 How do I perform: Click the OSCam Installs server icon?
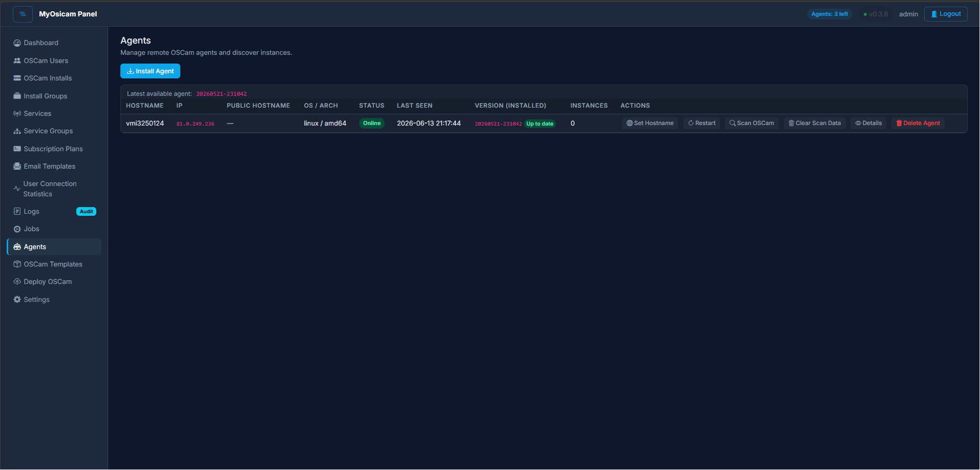pyautogui.click(x=17, y=78)
